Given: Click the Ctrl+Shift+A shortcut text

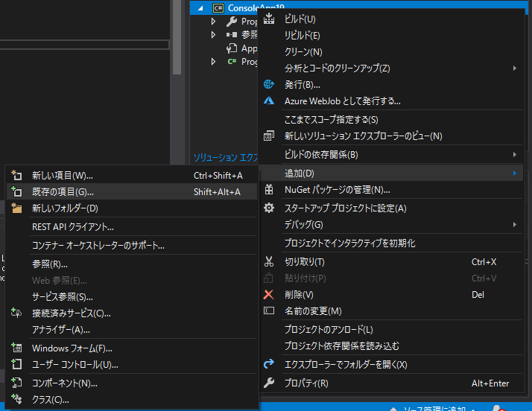Looking at the screenshot, I should pos(218,175).
